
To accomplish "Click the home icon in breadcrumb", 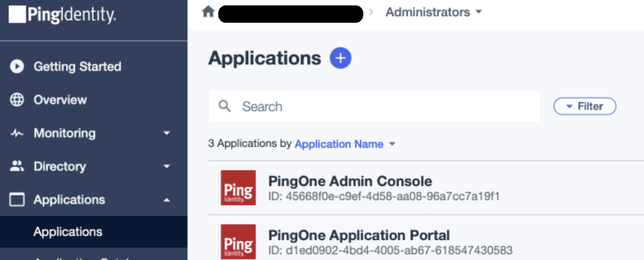I will [x=208, y=12].
